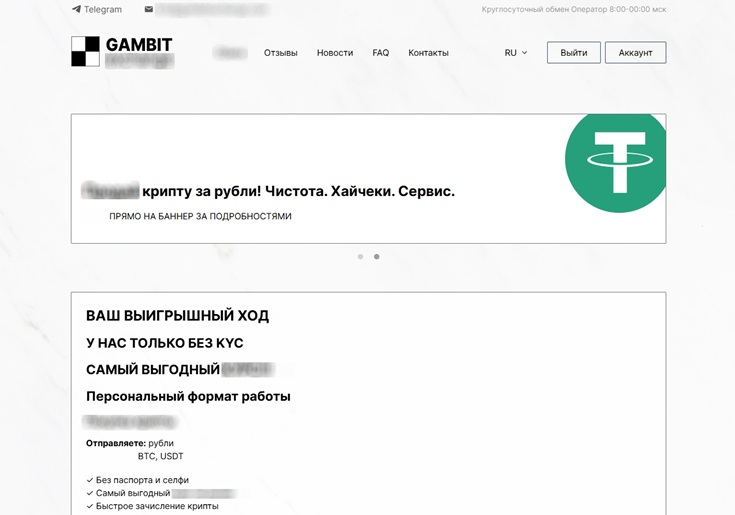Click the GAMBIT wordmark text
The height and width of the screenshot is (515, 735).
tap(139, 45)
